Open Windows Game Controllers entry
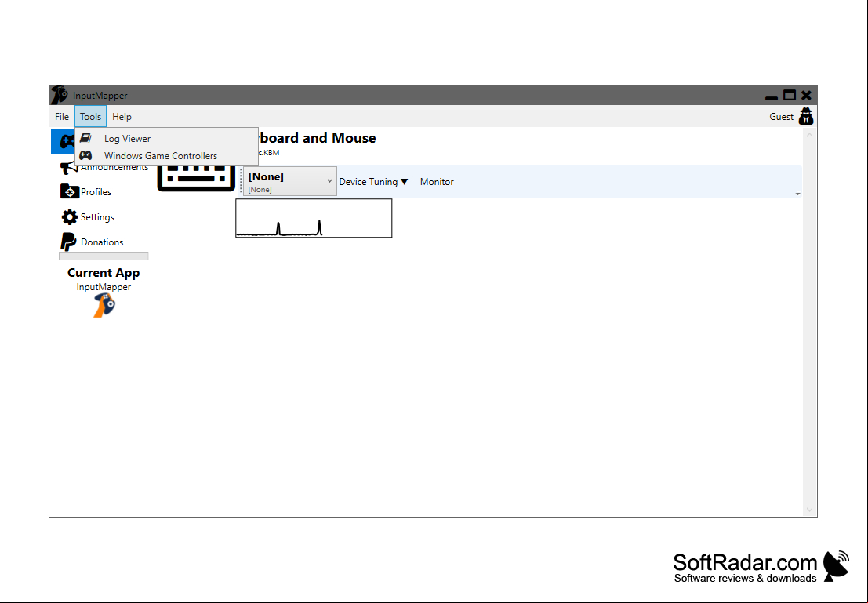 [166, 155]
